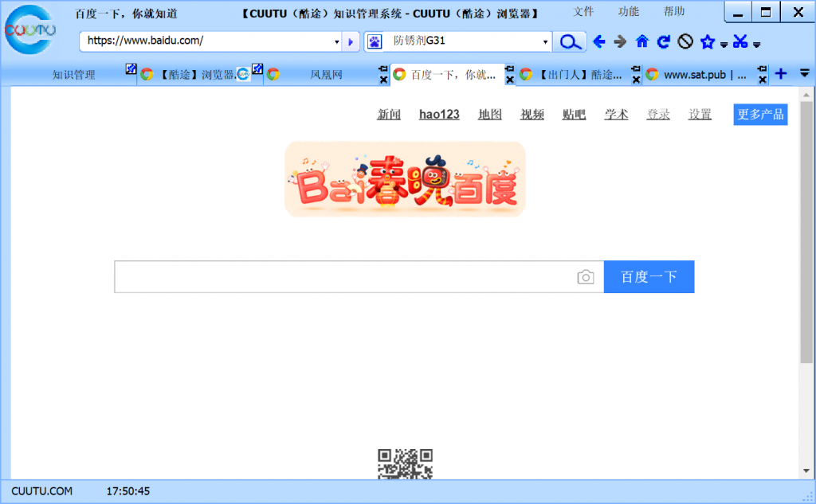Pin the 【出门人】酷途 tab

636,68
